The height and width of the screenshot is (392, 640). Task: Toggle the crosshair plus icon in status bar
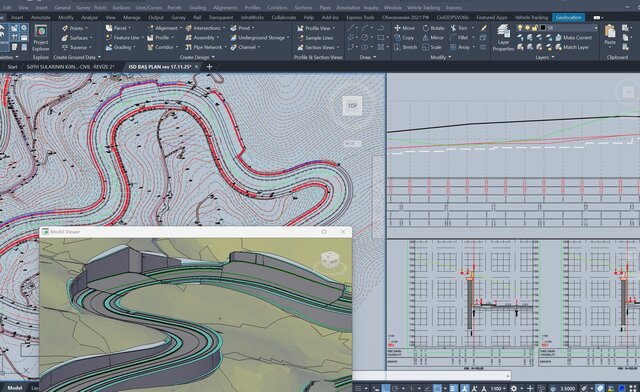point(530,388)
